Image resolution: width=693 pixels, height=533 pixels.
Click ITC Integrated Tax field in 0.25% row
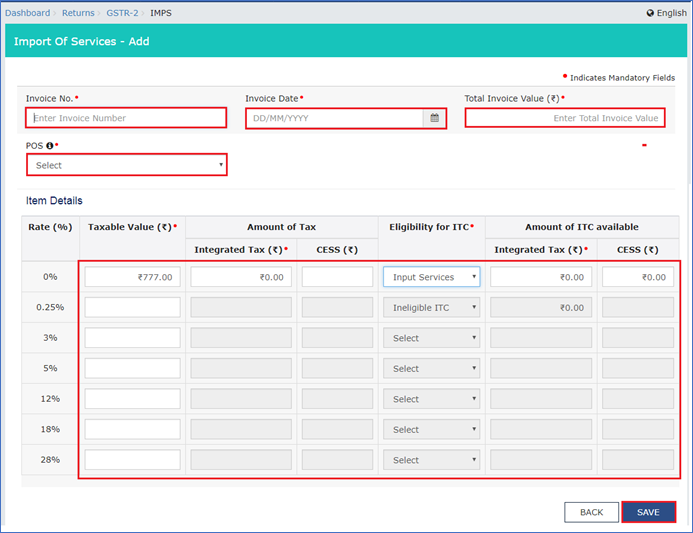coord(541,307)
